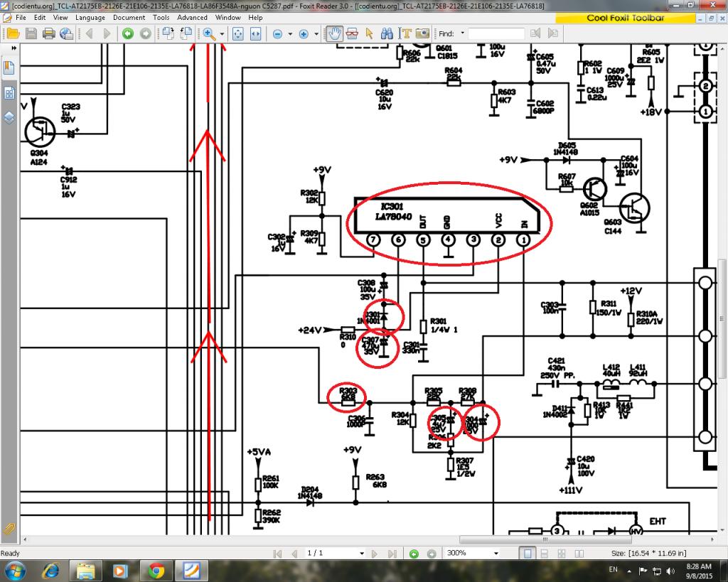The image size is (728, 582).
Task: Open the Layers side panel
Action: [10, 117]
